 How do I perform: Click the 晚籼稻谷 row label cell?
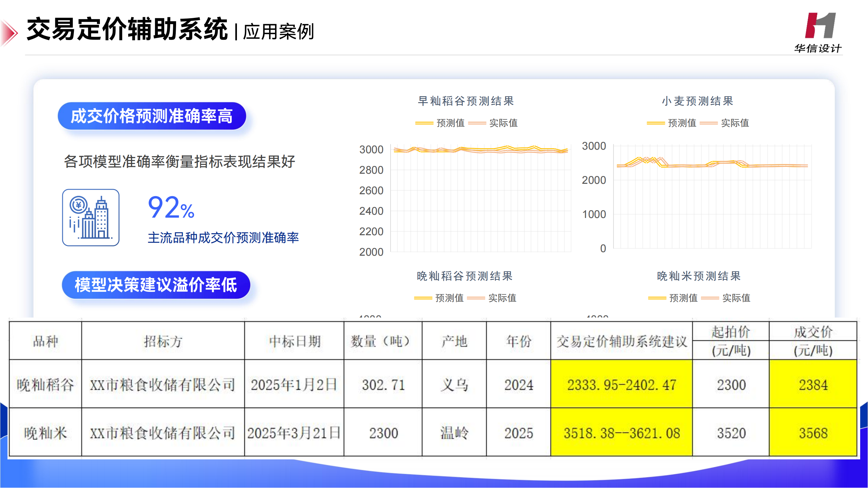(x=45, y=385)
